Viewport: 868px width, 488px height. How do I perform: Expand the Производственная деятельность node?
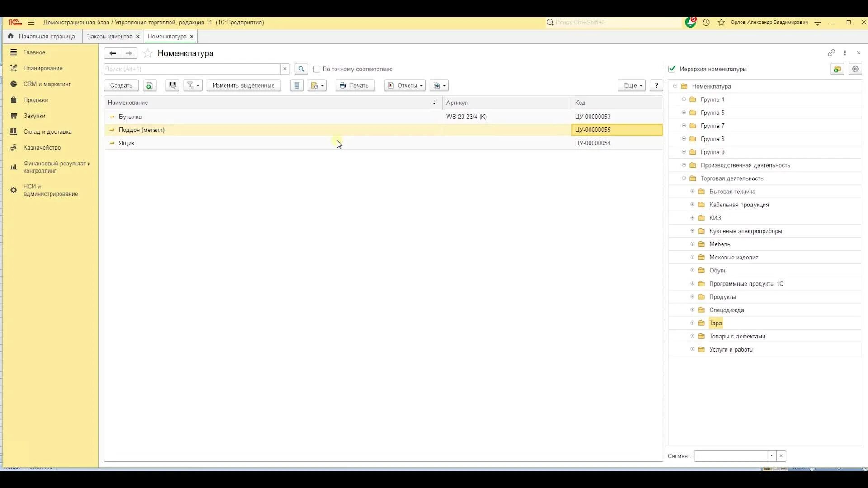click(x=684, y=165)
